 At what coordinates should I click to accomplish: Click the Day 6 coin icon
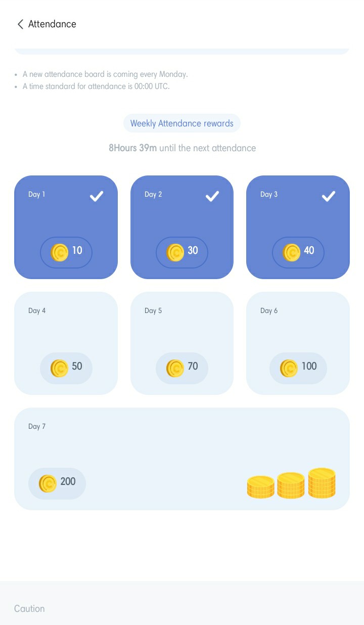point(289,368)
